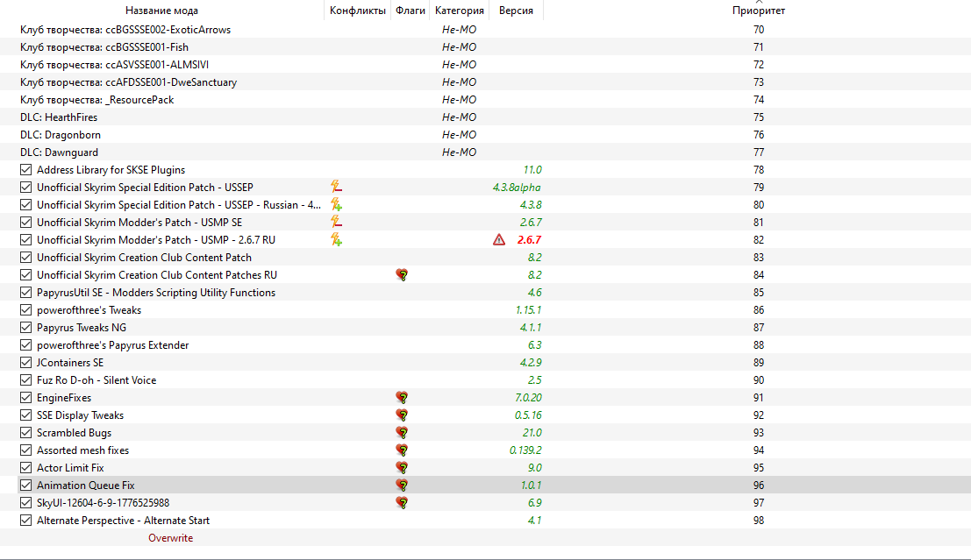Select SkyUI-12604-6-9-1776525988 mod name

click(x=103, y=502)
